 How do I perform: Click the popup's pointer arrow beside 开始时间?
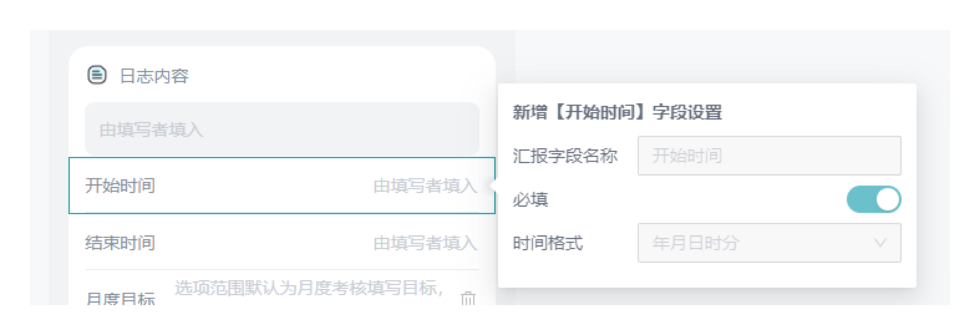point(494,185)
